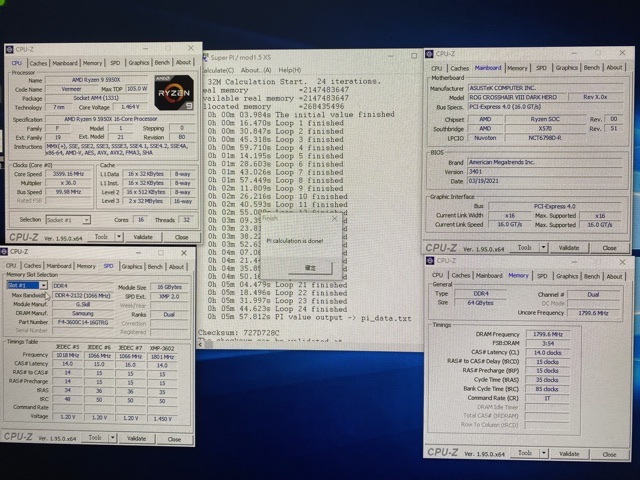Open About menu in Super PI
This screenshot has height=480, width=640.
coord(256,70)
